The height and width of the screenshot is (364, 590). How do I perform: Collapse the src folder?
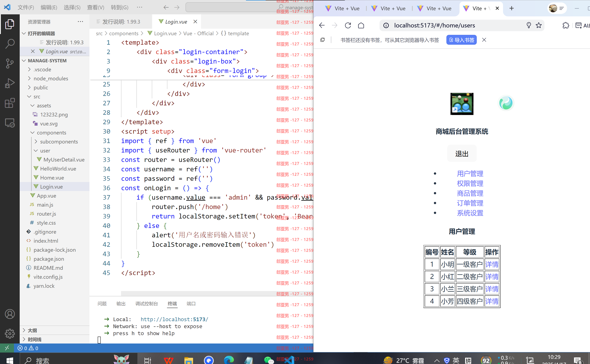tap(29, 97)
